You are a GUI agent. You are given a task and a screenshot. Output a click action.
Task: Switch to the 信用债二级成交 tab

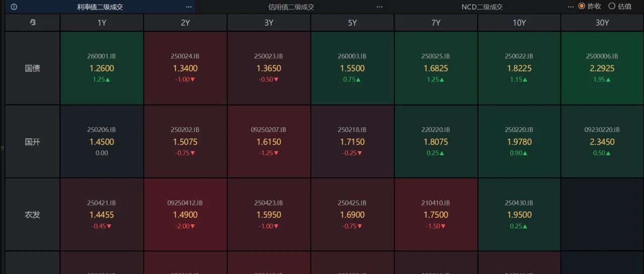(291, 7)
